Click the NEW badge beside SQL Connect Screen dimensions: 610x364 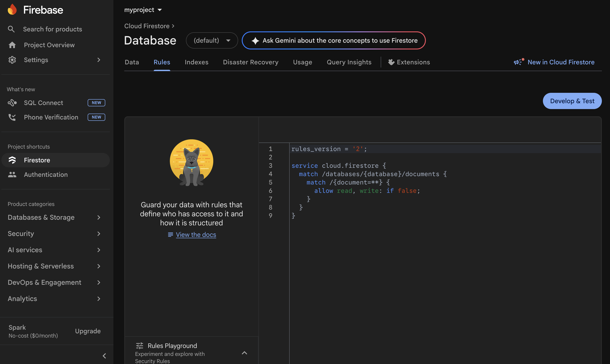96,103
